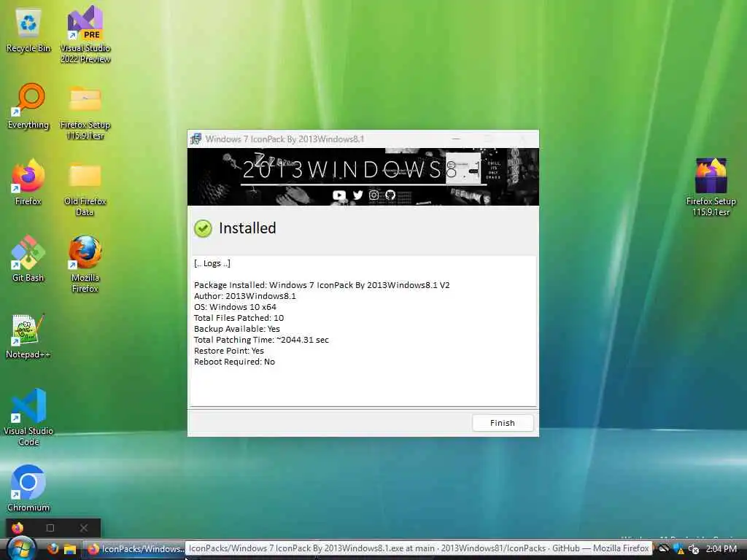This screenshot has width=747, height=560.
Task: Click the "Restore Point: Yes" line
Action: tap(228, 351)
